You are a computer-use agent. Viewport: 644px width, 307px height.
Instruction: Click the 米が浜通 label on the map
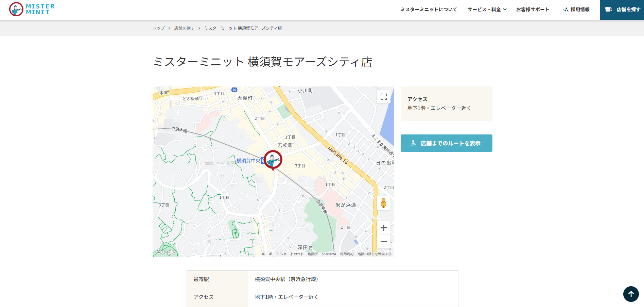[346, 205]
